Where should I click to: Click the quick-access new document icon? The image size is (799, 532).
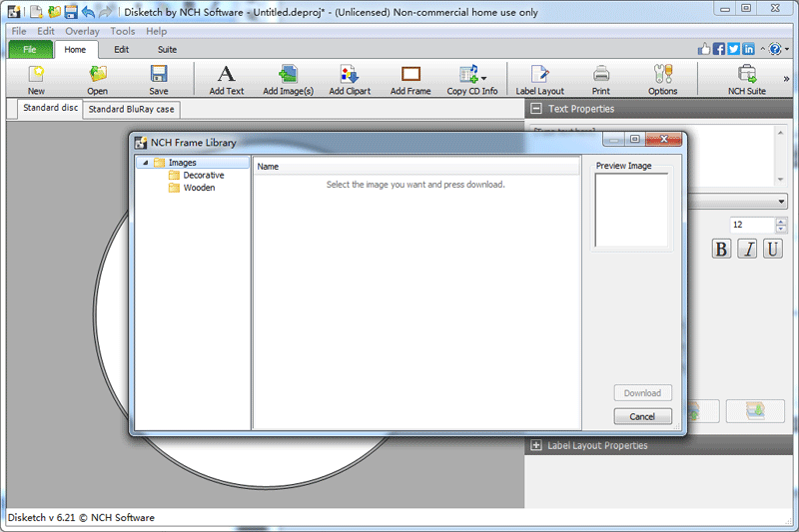pos(36,11)
